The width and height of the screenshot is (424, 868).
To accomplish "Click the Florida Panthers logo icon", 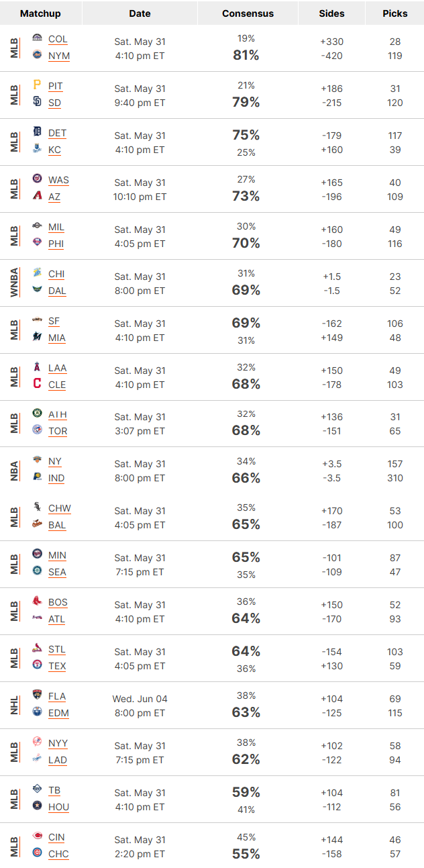I will tap(37, 696).
